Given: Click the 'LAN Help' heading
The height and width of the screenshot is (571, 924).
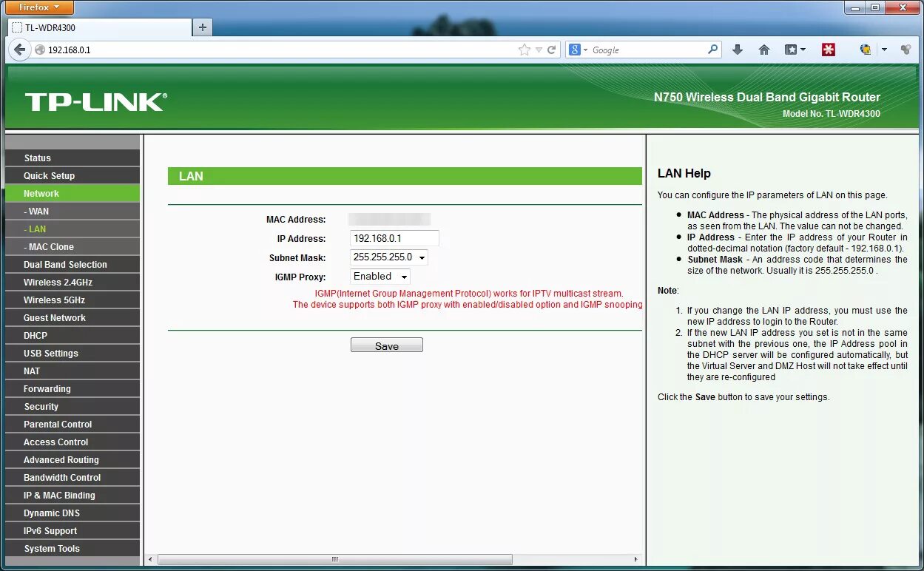Looking at the screenshot, I should click(684, 174).
